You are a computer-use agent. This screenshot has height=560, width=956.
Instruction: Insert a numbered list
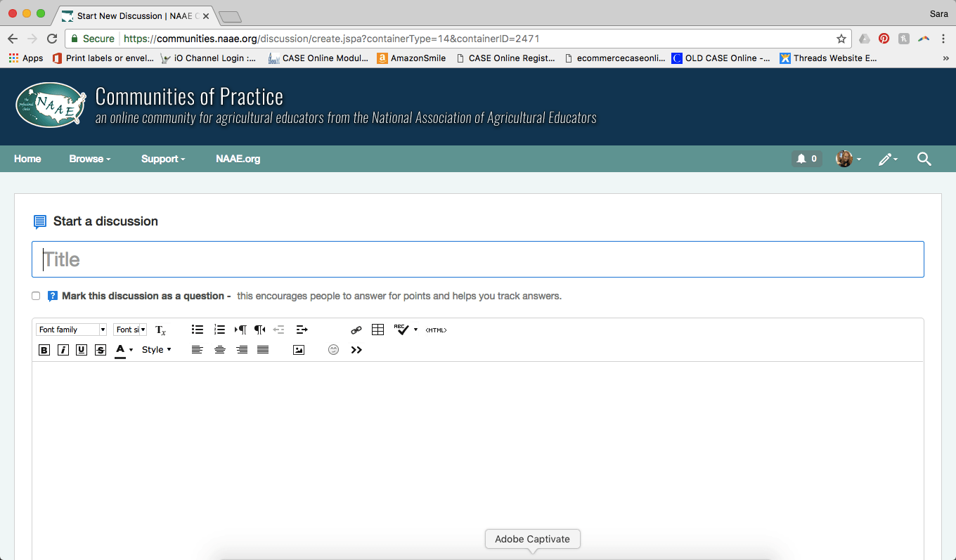[x=219, y=330]
